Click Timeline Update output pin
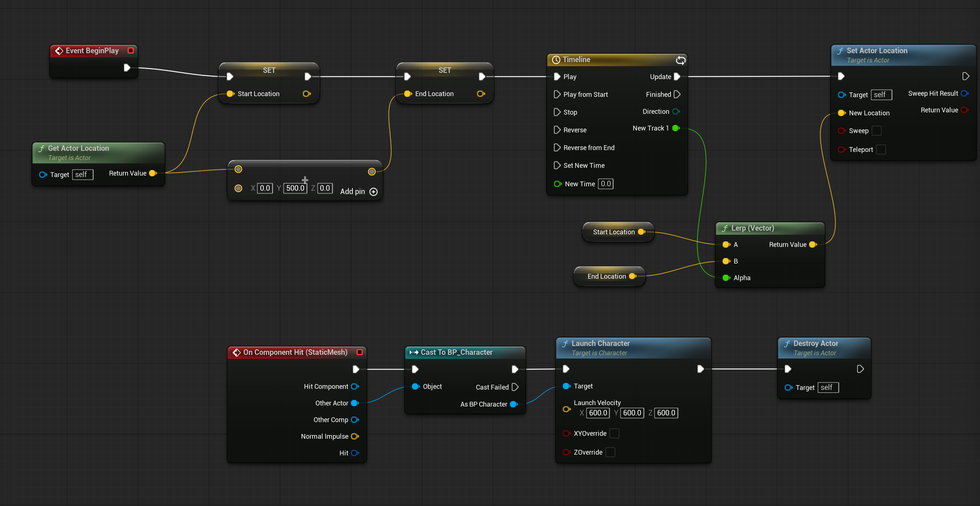The image size is (980, 506). 677,77
